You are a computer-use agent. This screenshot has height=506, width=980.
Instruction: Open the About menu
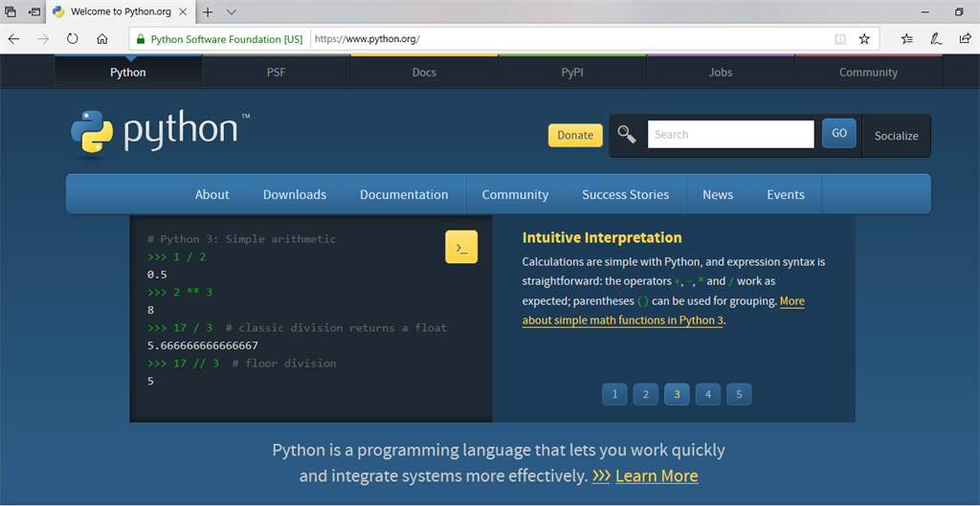point(212,194)
